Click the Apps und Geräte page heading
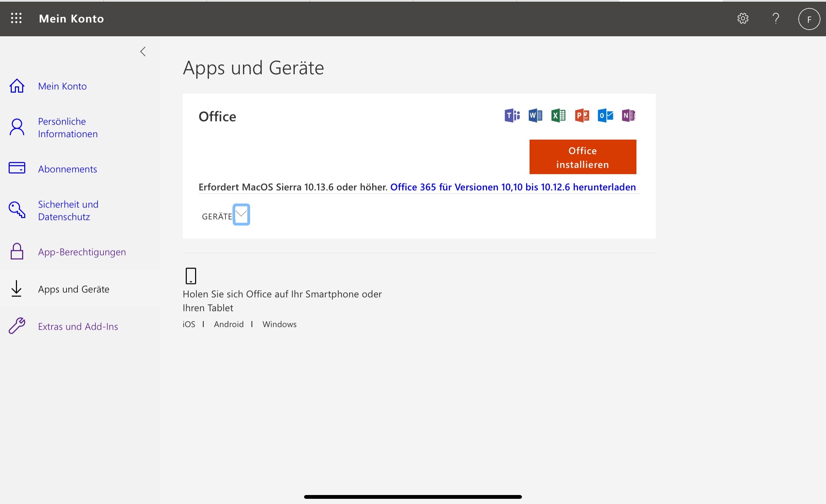This screenshot has width=826, height=504. pyautogui.click(x=254, y=68)
